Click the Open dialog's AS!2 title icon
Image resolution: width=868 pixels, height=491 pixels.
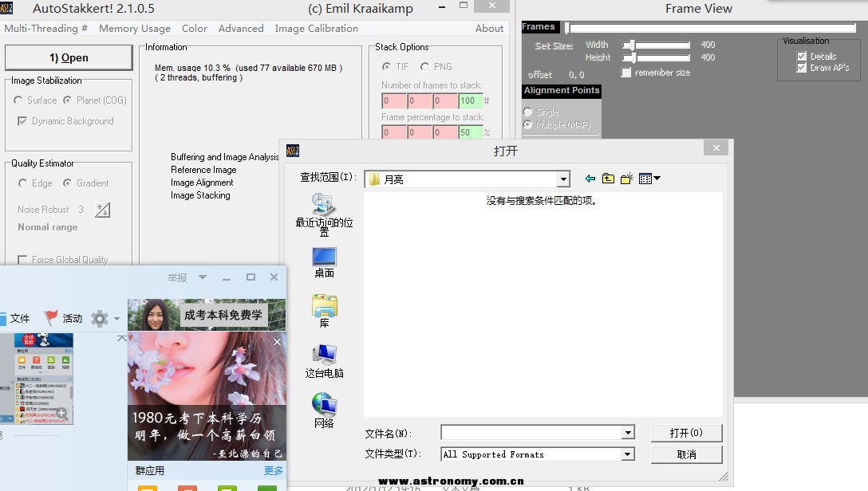[293, 151]
